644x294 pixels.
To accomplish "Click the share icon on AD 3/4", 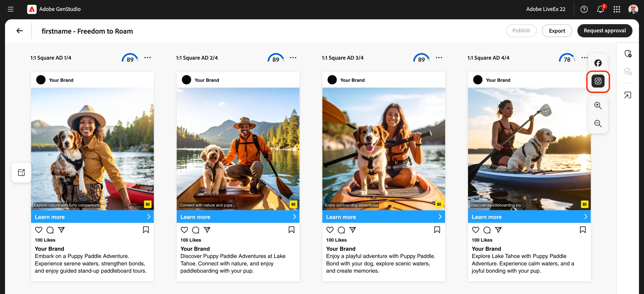I will pyautogui.click(x=353, y=230).
